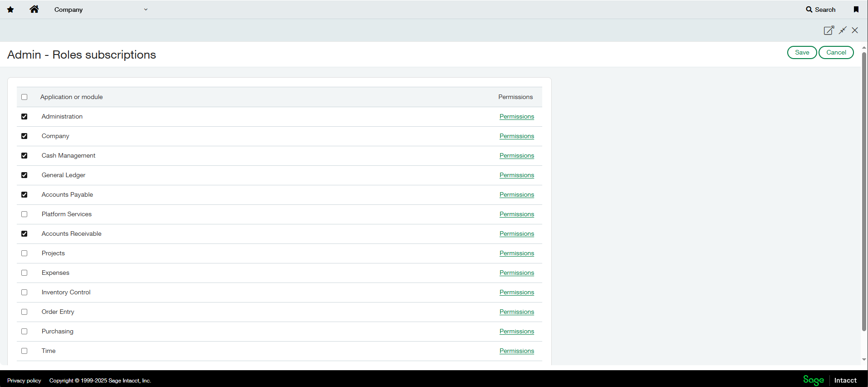Image resolution: width=868 pixels, height=387 pixels.
Task: Close the panel with X icon
Action: tap(855, 30)
